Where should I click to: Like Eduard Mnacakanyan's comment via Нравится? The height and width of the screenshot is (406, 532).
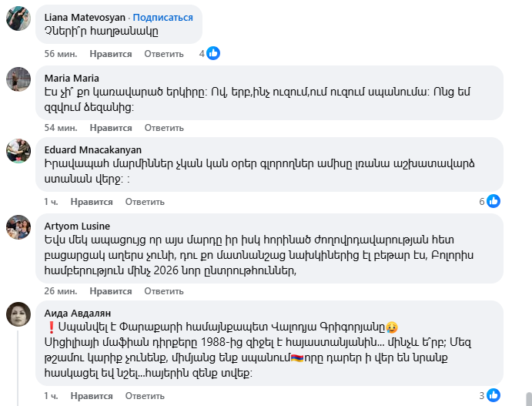pyautogui.click(x=92, y=202)
